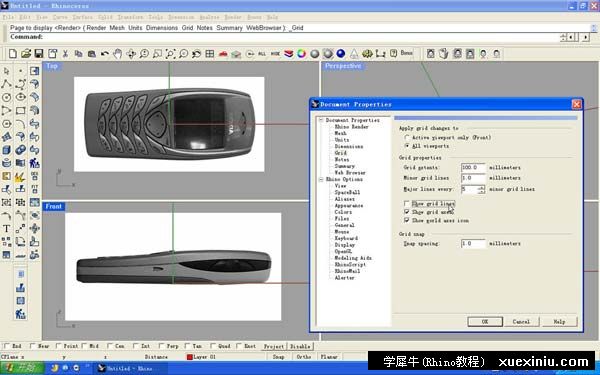Click the gray Shade sphere icon
This screenshot has height=375, width=600.
pos(315,54)
